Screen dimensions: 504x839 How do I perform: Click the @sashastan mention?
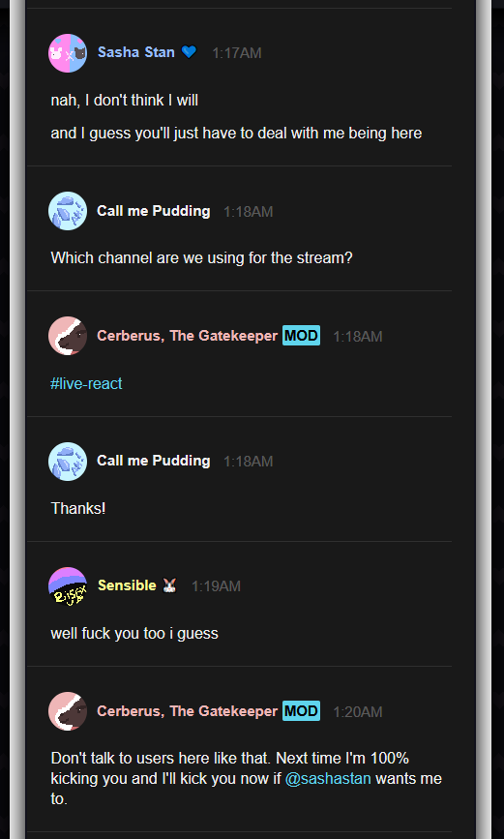point(328,779)
